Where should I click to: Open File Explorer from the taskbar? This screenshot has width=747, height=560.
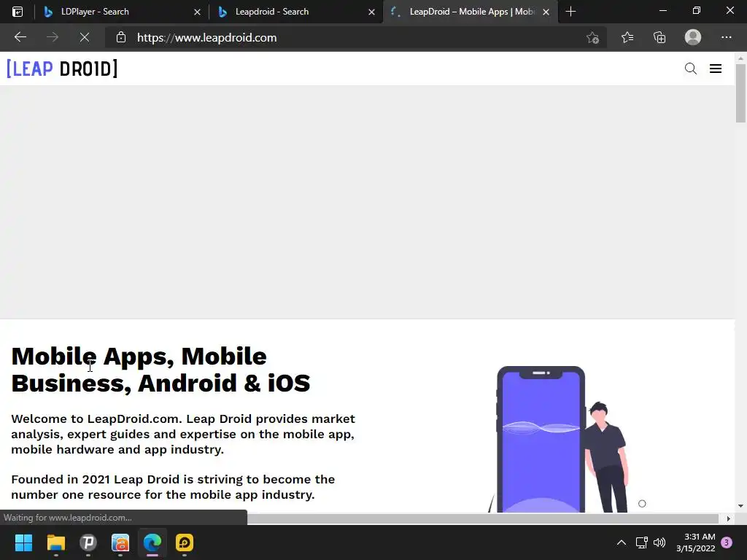(55, 542)
